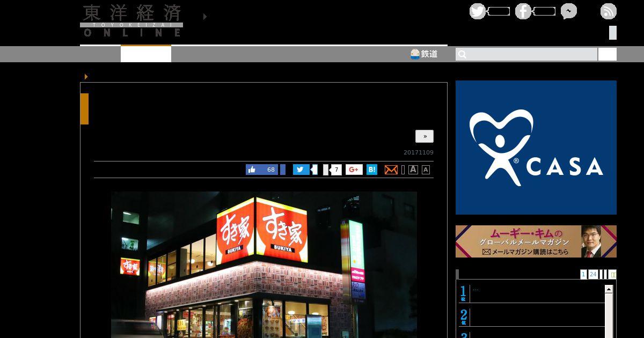Click the Twitter follower count bubble

point(499,11)
